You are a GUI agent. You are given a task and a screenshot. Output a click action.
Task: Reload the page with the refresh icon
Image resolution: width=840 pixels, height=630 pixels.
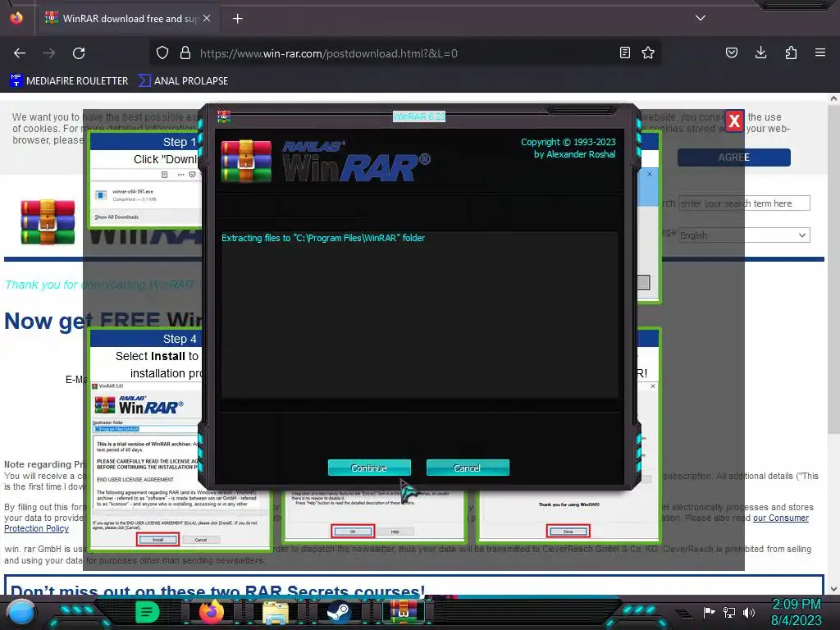point(79,53)
